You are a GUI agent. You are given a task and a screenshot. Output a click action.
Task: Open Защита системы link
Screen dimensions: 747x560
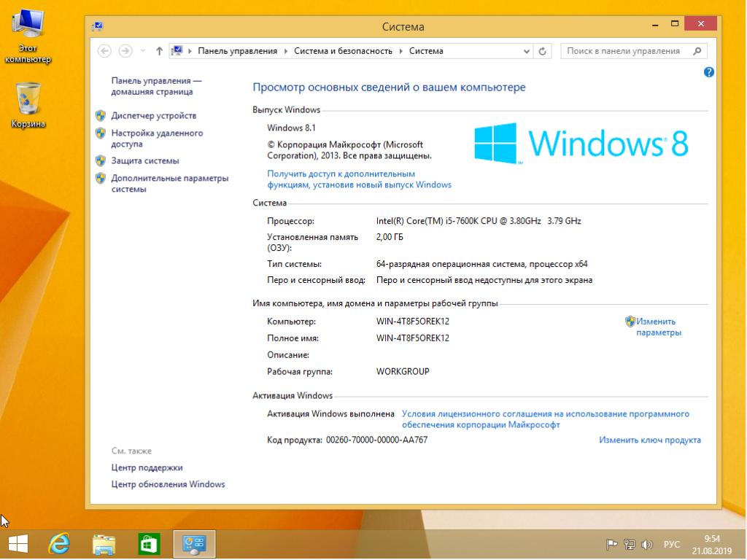coord(145,161)
